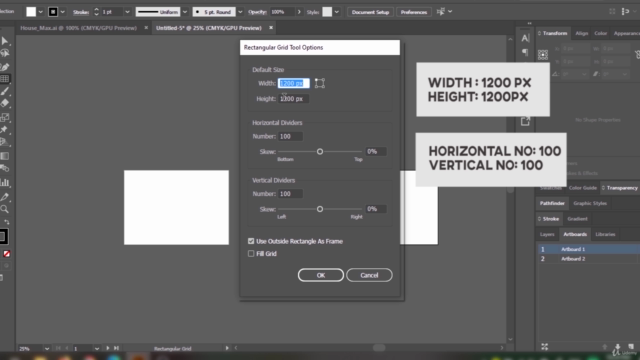Select the Column Graph tool
This screenshot has height=360, width=640.
click(5, 182)
